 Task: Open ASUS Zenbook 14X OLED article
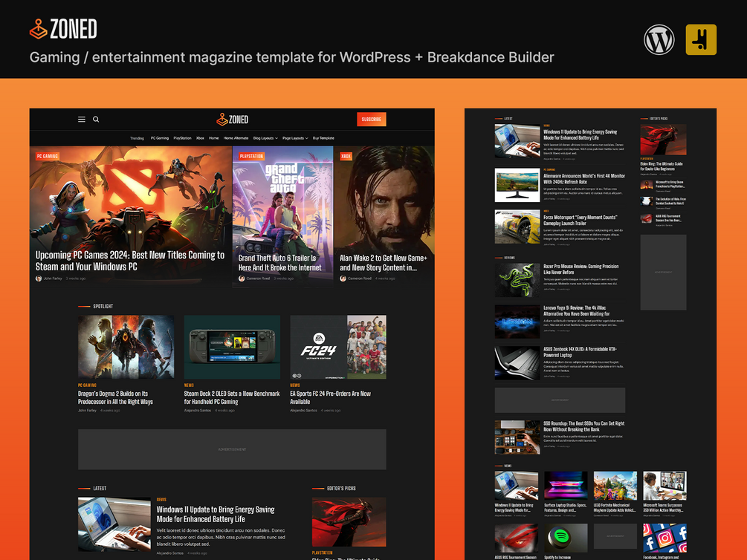point(580,352)
